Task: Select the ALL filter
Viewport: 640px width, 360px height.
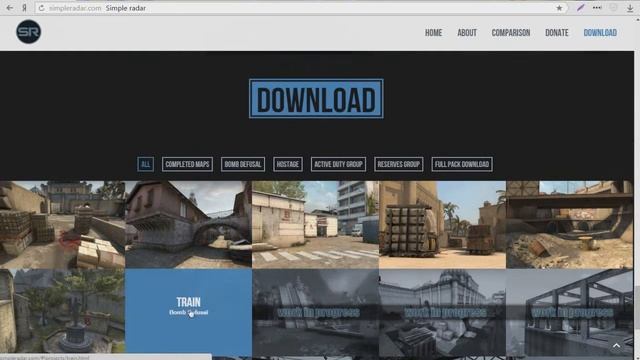Action: 145,164
